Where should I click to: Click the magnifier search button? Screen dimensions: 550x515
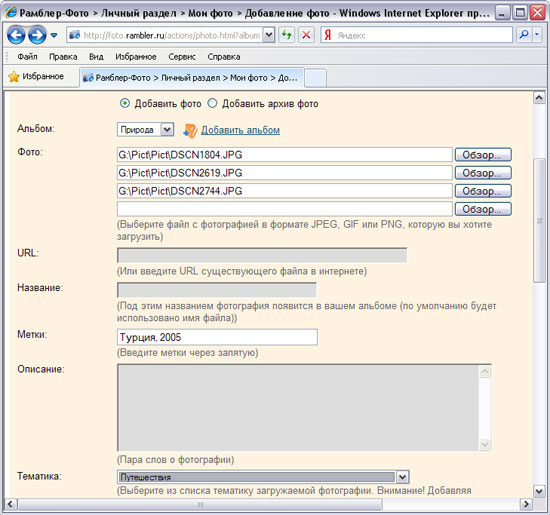point(524,35)
